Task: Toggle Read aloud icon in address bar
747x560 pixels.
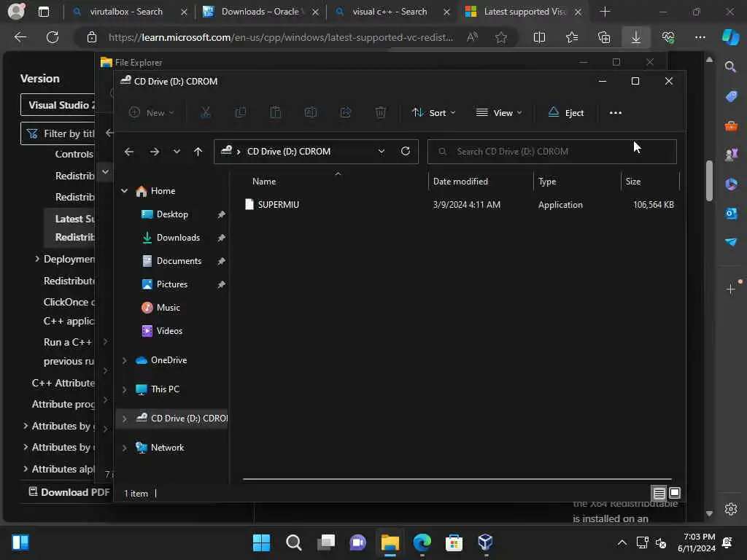Action: pos(472,37)
